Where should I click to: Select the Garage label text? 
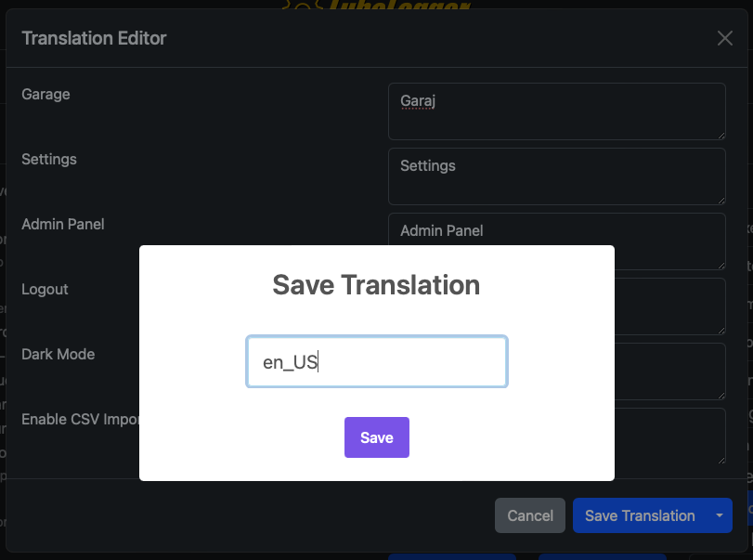[45, 94]
